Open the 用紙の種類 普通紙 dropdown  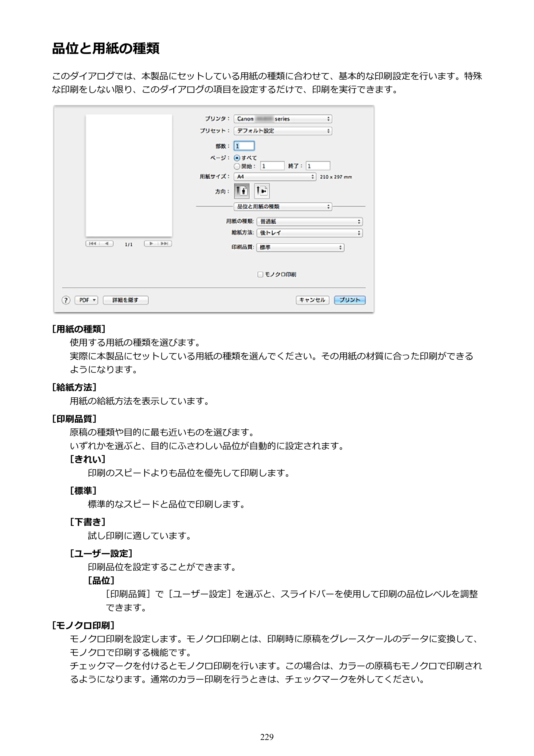tap(310, 222)
